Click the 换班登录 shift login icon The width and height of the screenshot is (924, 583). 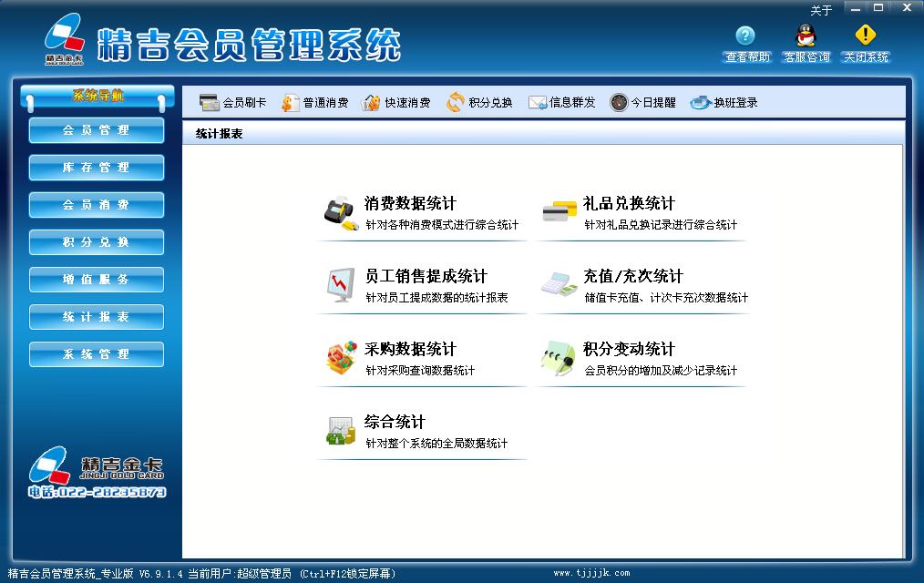pyautogui.click(x=700, y=103)
